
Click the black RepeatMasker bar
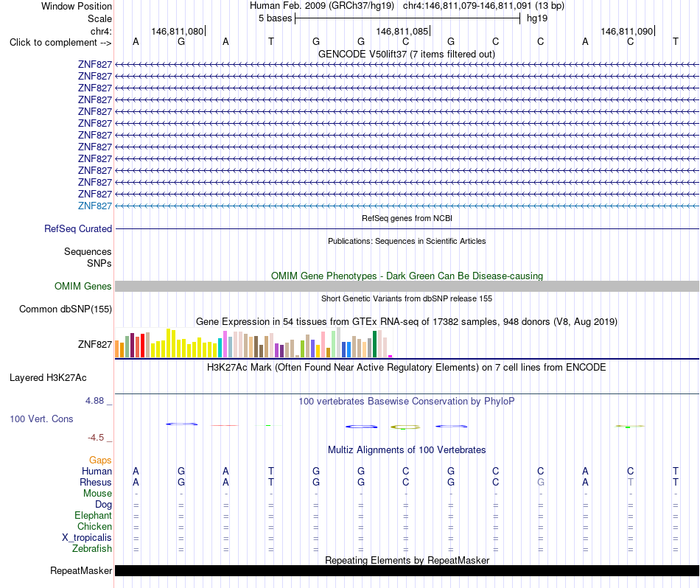[407, 570]
